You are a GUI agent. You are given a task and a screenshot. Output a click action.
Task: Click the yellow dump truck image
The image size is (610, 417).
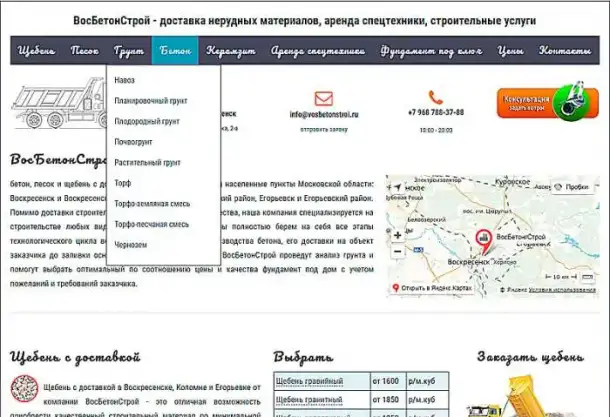coord(523,397)
